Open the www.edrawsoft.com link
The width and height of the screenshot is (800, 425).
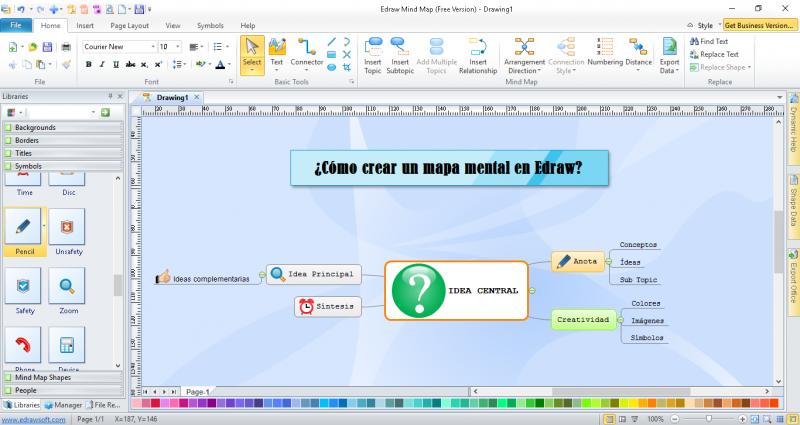33,419
